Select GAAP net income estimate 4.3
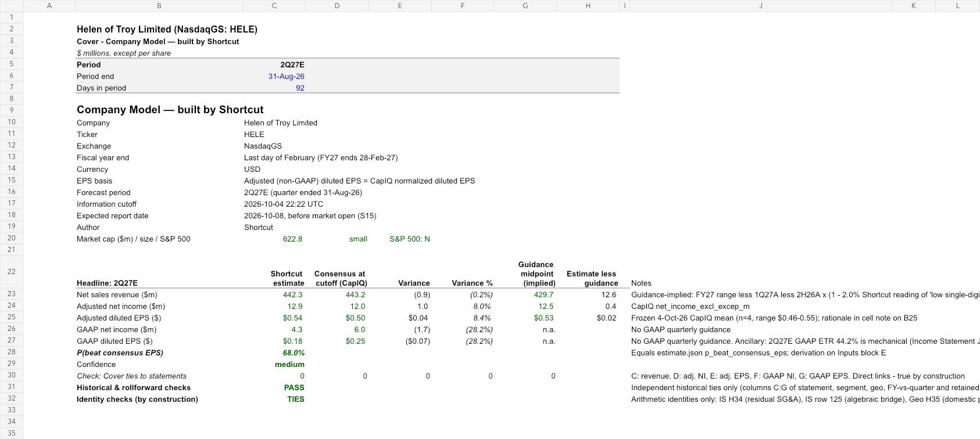The width and height of the screenshot is (980, 439). pyautogui.click(x=297, y=329)
